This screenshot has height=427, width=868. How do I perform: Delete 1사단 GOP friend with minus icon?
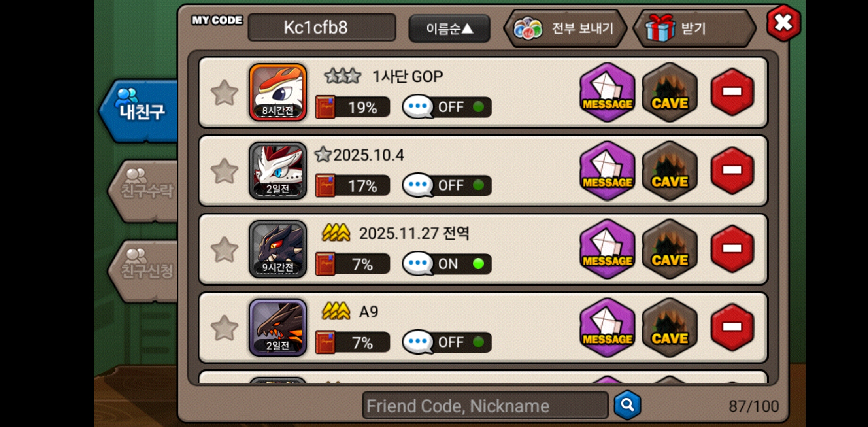tap(732, 92)
